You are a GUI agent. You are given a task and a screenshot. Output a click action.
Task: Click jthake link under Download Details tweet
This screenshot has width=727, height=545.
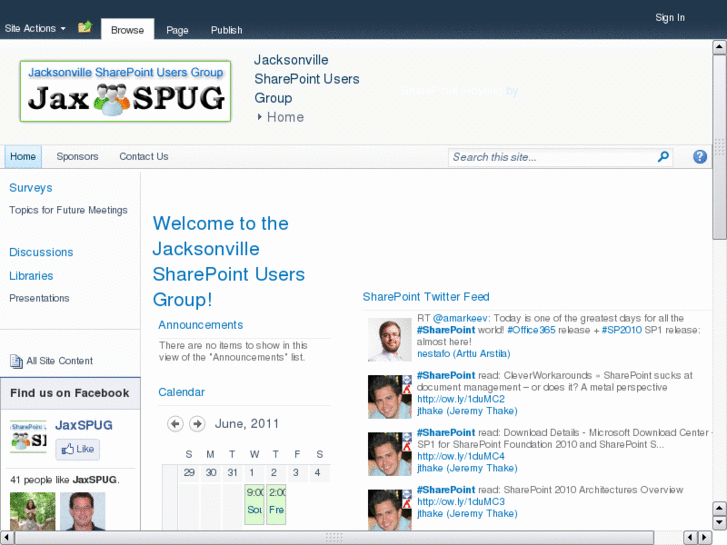[467, 468]
